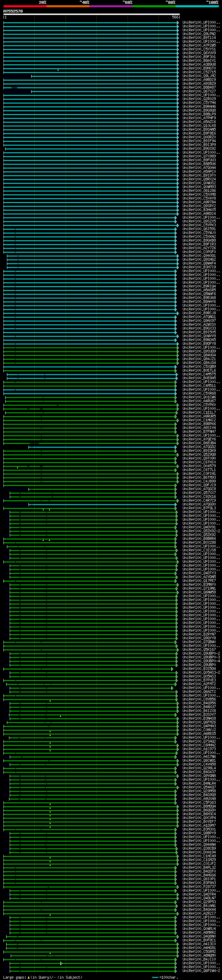Image resolution: width=222 pixels, height=980 pixels.
Task: Select hit label UniRef100_A7QNG1
Action: click(x=199, y=317)
